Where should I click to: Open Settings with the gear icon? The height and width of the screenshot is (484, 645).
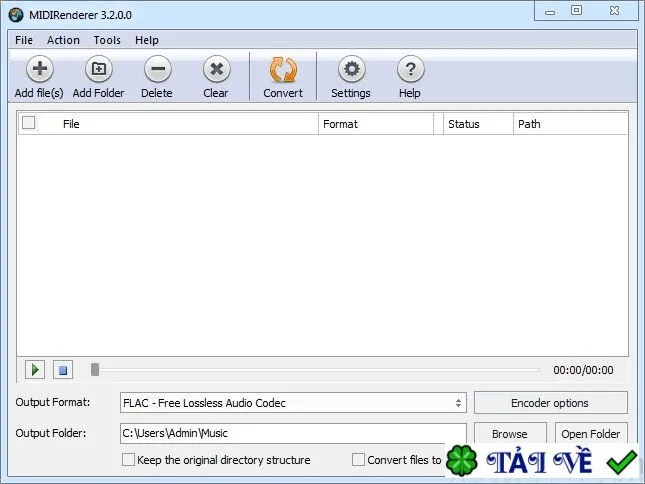(351, 69)
